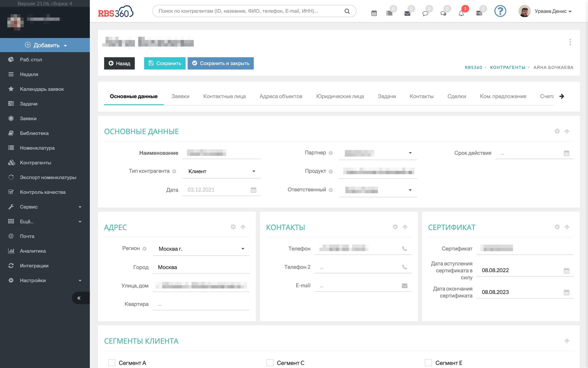This screenshot has height=368, width=588.
Task: Open the calendar icon in top bar
Action: coord(374,13)
